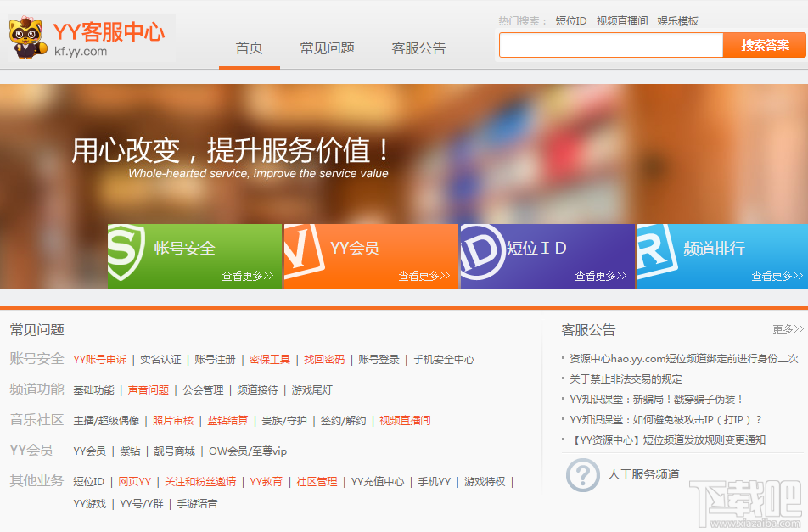Open the 短位ID link under 其他业务
The width and height of the screenshot is (808, 532).
pos(88,482)
